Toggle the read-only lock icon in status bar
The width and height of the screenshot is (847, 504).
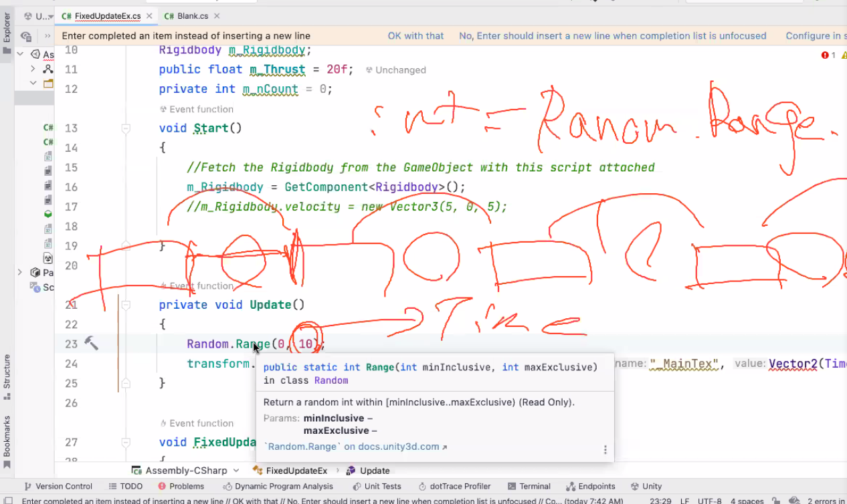coord(776,500)
